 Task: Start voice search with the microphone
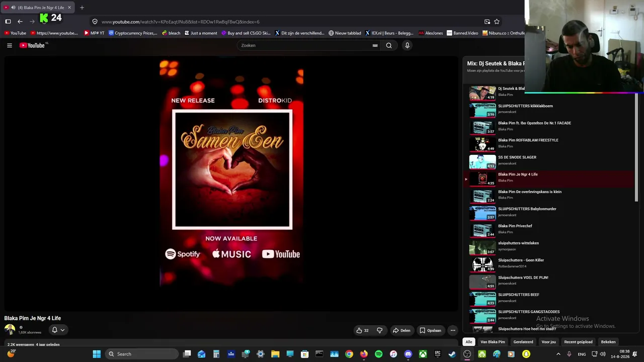click(407, 45)
